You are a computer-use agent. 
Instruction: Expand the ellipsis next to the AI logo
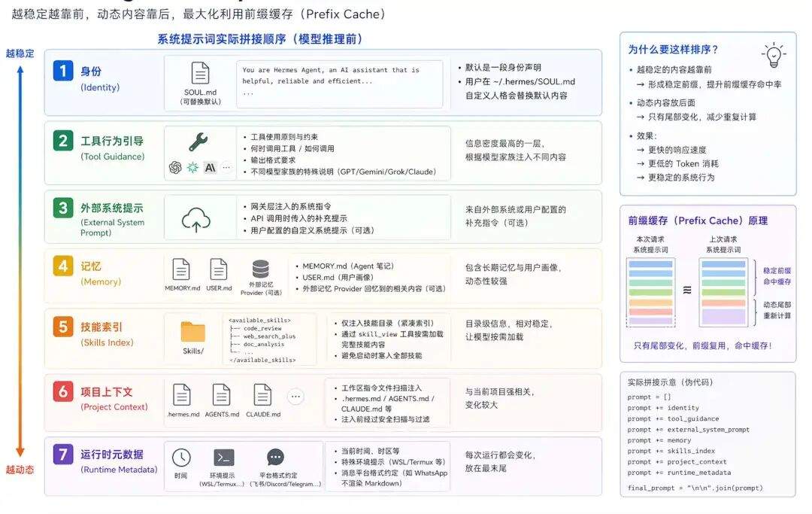point(226,167)
